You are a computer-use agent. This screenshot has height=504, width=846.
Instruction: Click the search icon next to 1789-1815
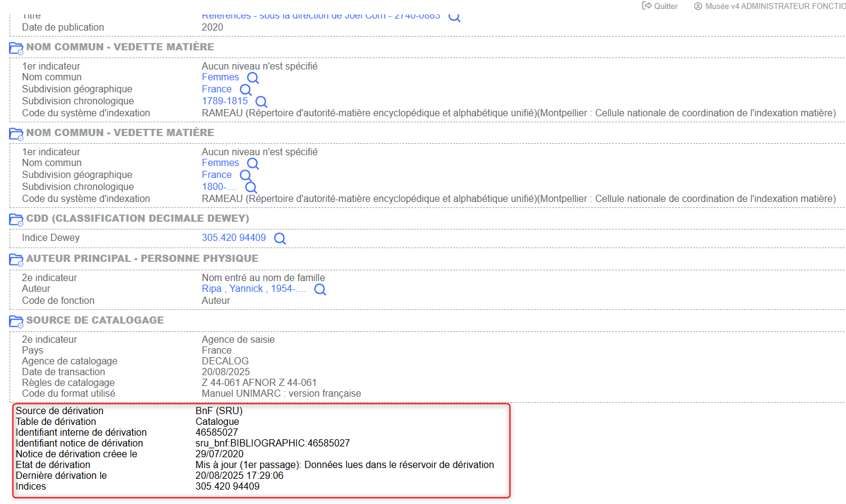[261, 102]
